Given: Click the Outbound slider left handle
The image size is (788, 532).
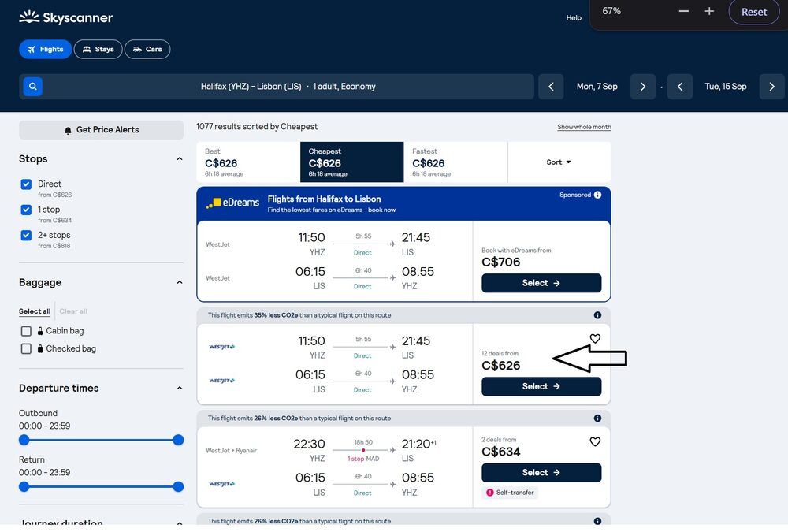Looking at the screenshot, I should [x=24, y=440].
